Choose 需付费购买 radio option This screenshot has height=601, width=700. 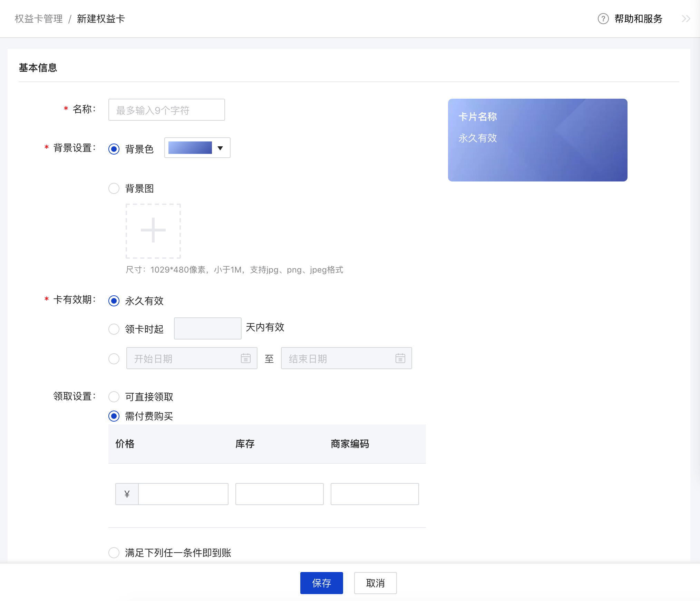click(x=114, y=416)
